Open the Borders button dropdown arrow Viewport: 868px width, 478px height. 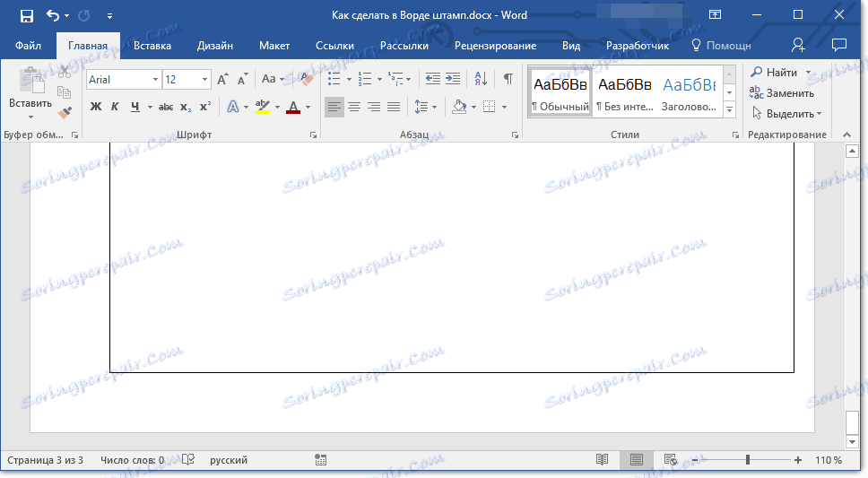coord(504,107)
